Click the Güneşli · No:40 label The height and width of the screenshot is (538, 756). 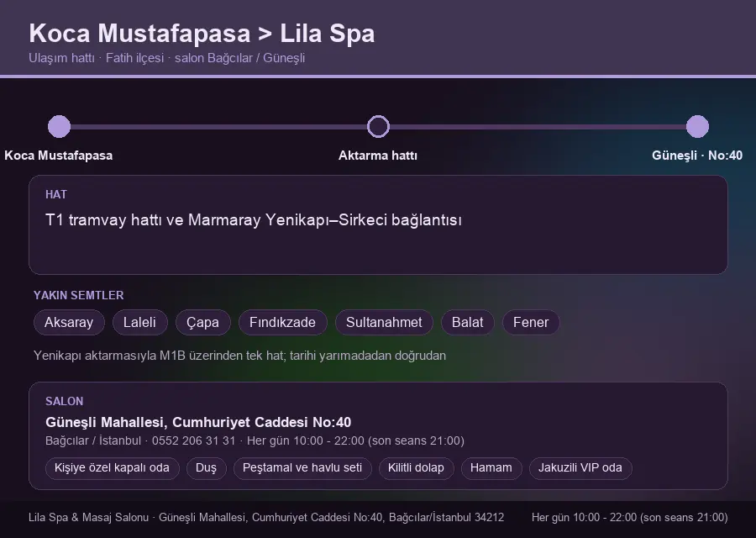click(x=697, y=156)
